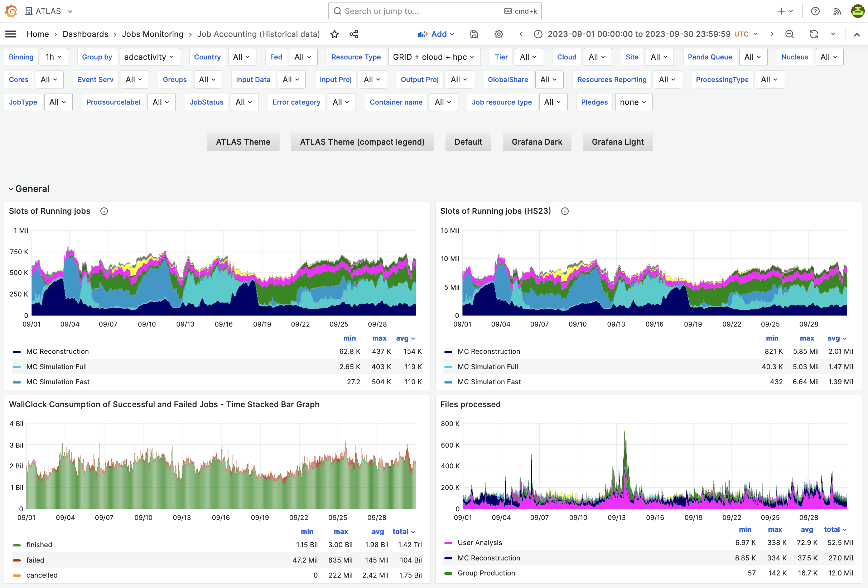Apply the ATLAS Theme button

point(243,142)
